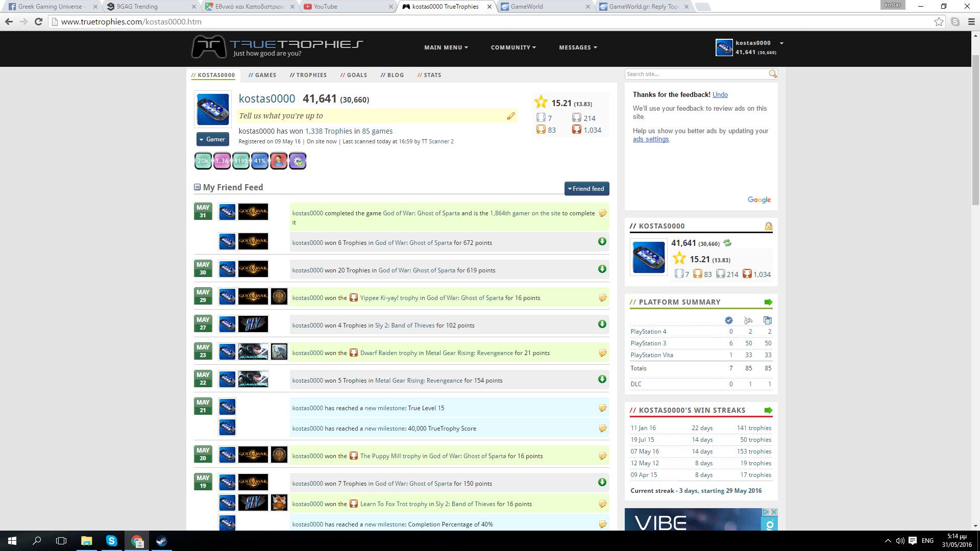Open the 1,338 Trophies link
Screen dimensions: 980x551
tap(329, 131)
